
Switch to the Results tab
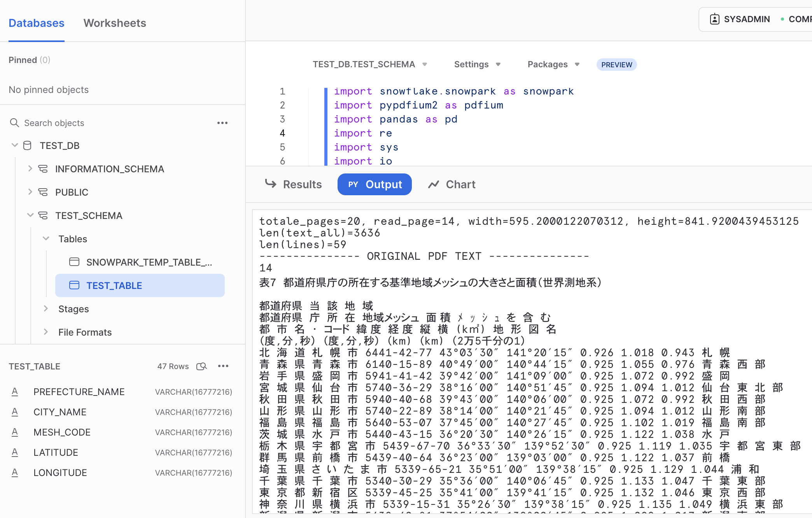(302, 184)
